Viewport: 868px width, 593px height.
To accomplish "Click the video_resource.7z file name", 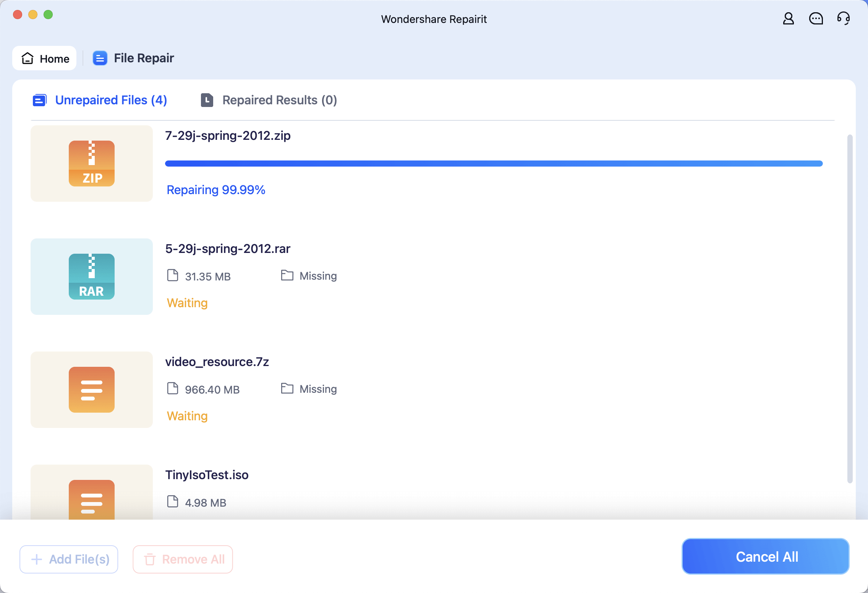I will pos(217,362).
